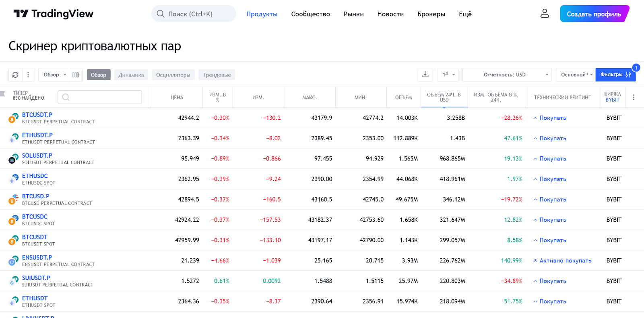644x318 pixels.
Task: Click the BTCUSDC coin icon
Action: click(13, 220)
